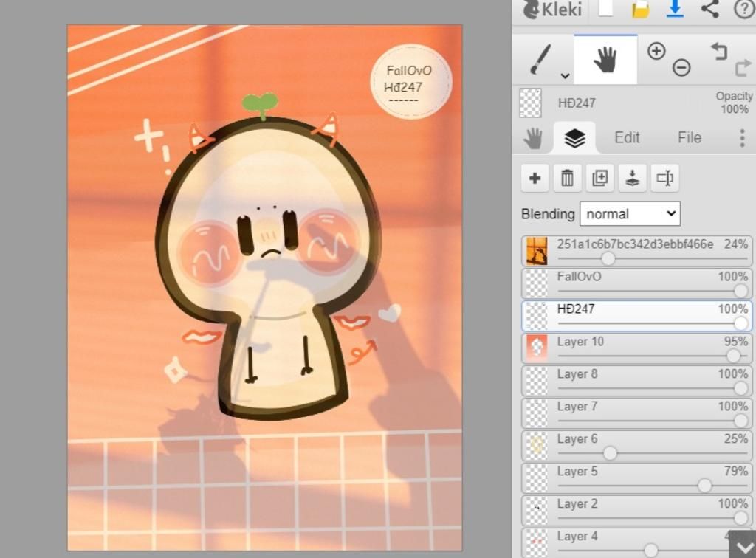756x558 pixels.
Task: Select Layer 10
Action: [x=637, y=348]
